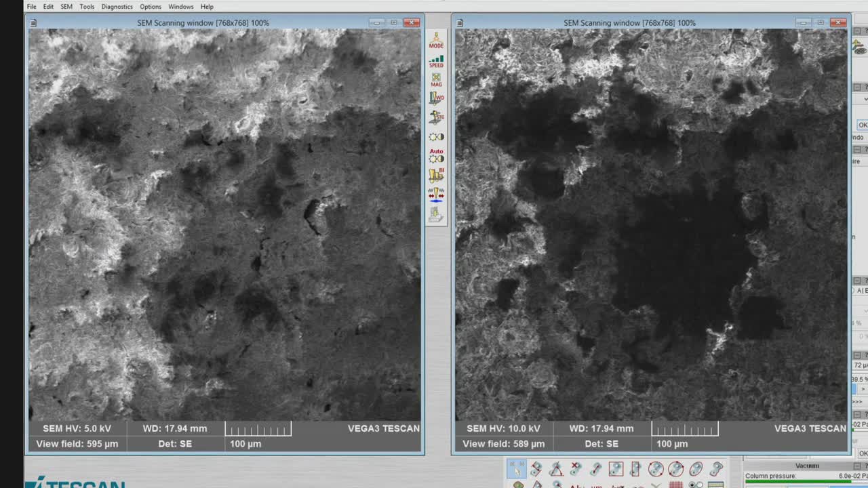Open the Help menu
Image resolution: width=868 pixels, height=488 pixels.
tap(207, 7)
